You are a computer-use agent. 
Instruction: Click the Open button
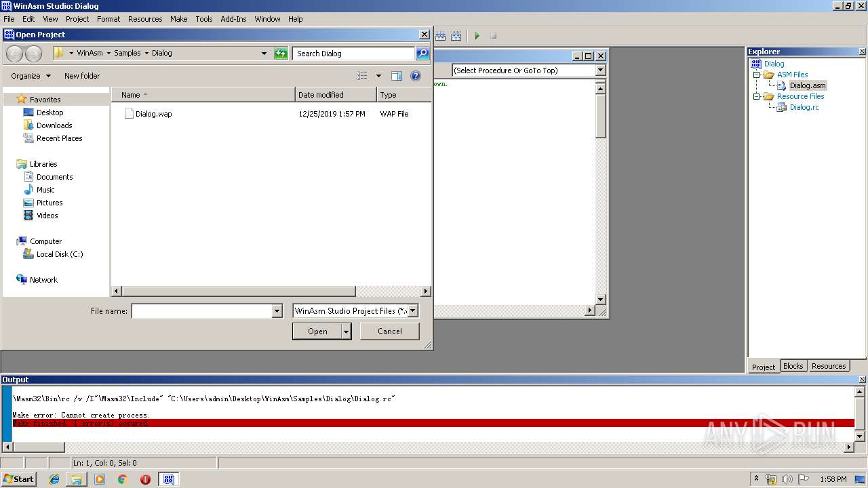pyautogui.click(x=317, y=331)
